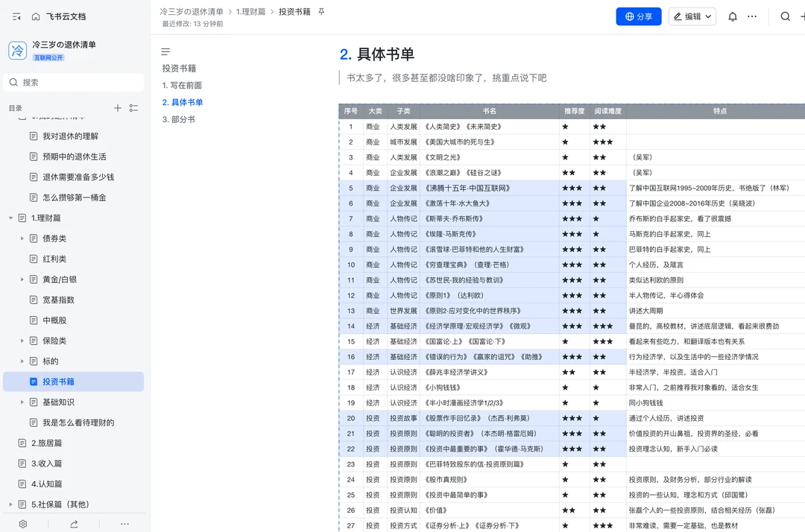Open settings gear at sidebar bottom

tap(23, 524)
